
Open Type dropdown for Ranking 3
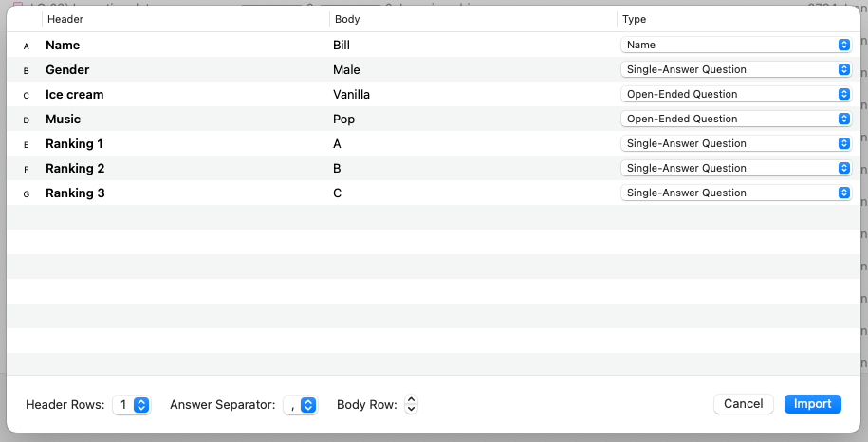(x=735, y=193)
